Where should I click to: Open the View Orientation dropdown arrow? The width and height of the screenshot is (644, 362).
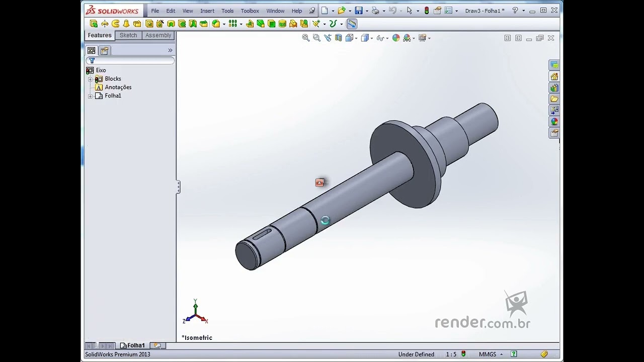click(x=356, y=38)
